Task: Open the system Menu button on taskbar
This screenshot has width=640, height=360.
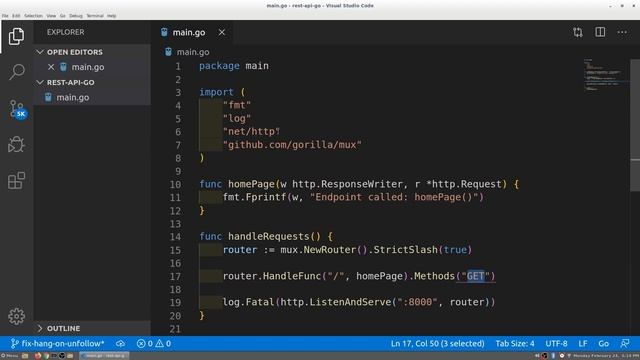Action: (9, 356)
